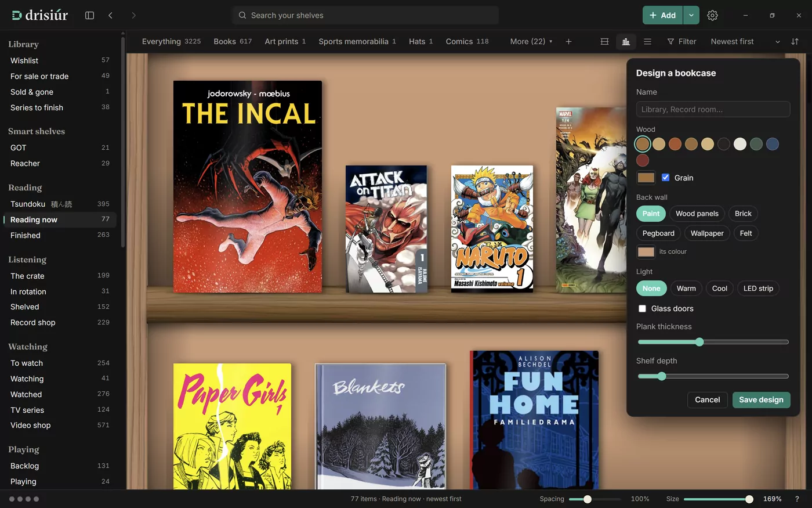Select Brick back wall style
The height and width of the screenshot is (508, 812).
click(743, 214)
